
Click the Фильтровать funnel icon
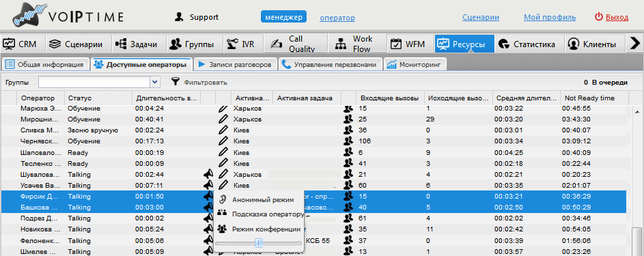pos(176,82)
